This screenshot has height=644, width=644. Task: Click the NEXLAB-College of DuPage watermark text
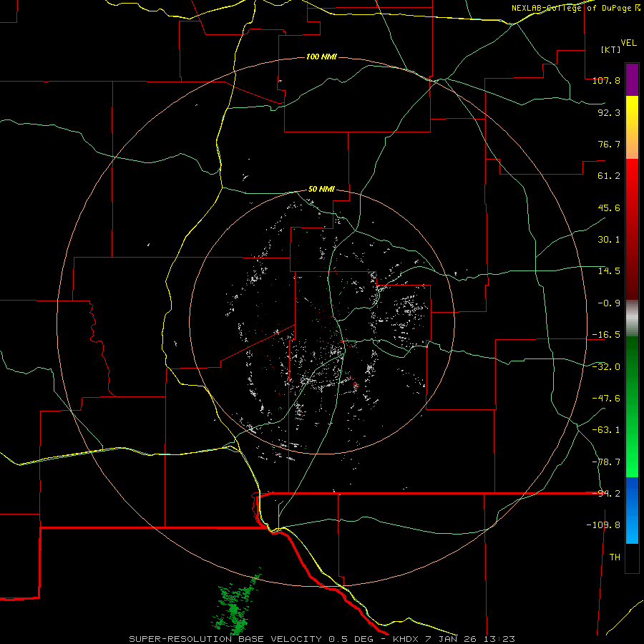pos(576,8)
